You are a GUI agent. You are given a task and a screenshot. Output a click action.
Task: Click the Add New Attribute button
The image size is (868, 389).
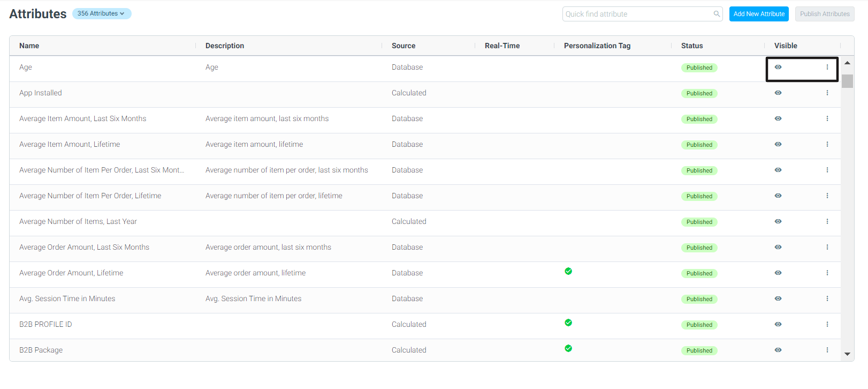(x=759, y=14)
